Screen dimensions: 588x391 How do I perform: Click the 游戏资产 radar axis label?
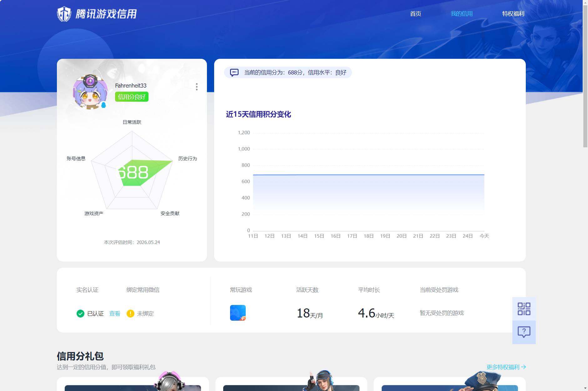tap(94, 213)
